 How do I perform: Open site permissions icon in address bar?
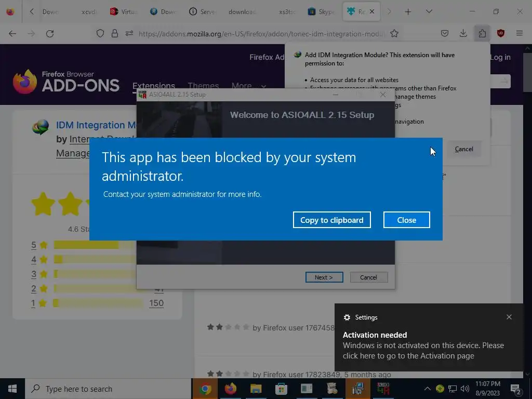[129, 34]
